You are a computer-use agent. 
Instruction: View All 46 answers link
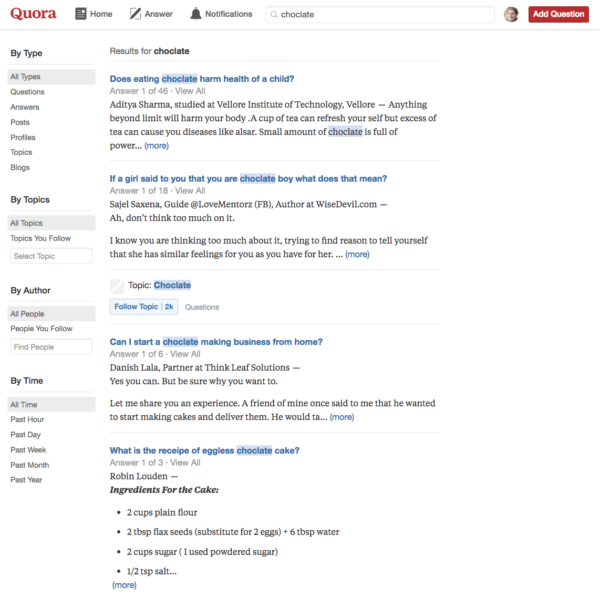point(190,91)
